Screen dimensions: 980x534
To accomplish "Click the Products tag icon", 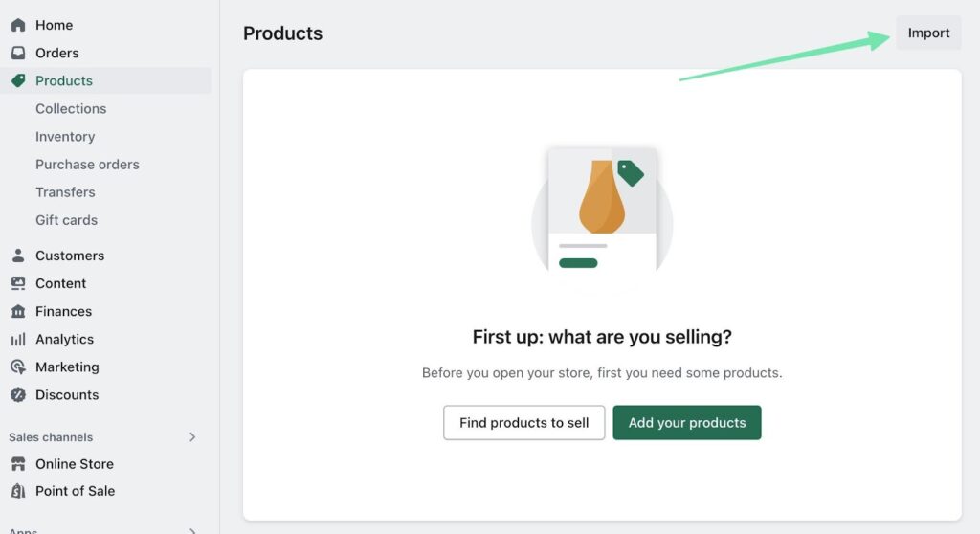I will pos(18,80).
